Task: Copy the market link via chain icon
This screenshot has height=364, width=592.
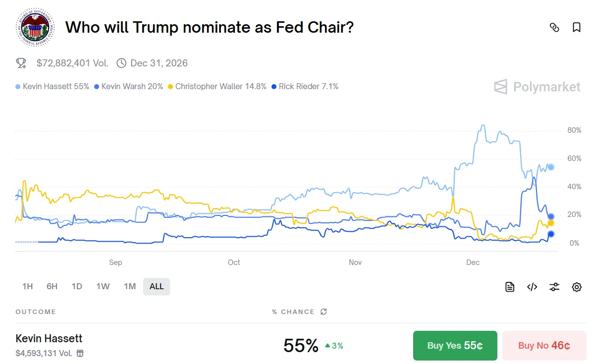Action: (x=554, y=28)
